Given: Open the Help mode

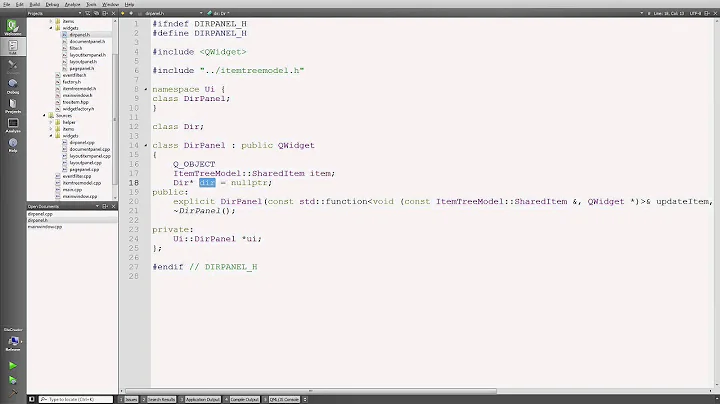Looking at the screenshot, I should point(13,145).
